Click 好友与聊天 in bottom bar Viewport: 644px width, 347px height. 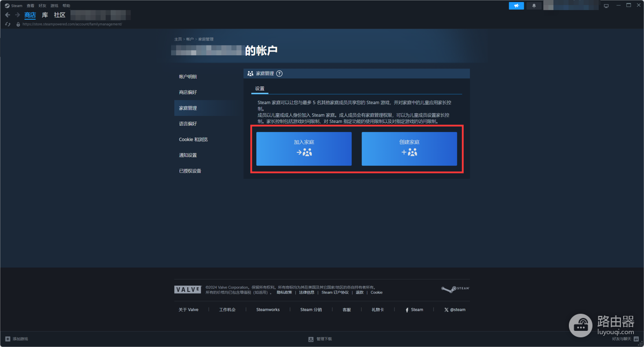tap(622, 339)
